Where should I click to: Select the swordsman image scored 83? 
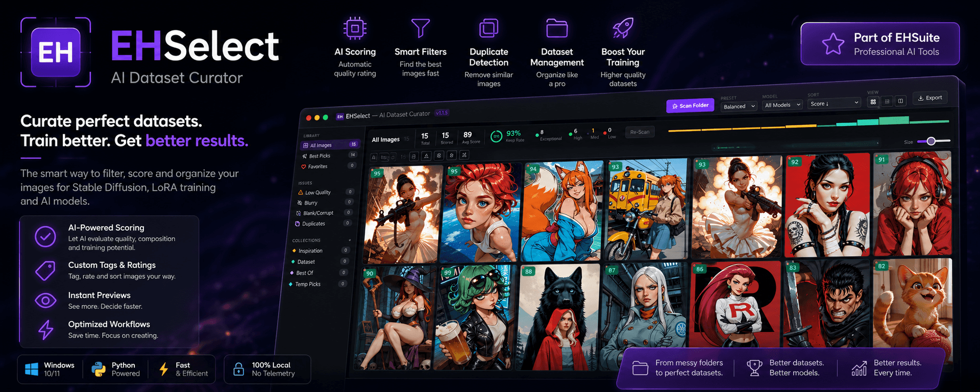point(827,304)
